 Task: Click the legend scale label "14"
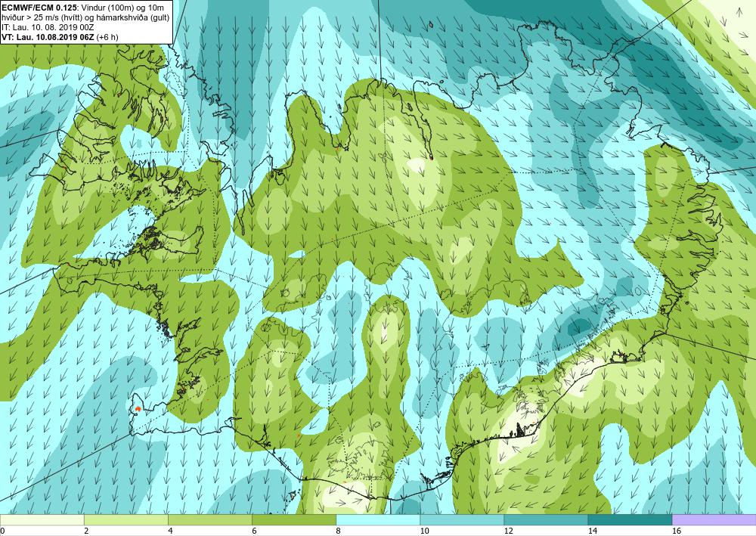pos(592,531)
